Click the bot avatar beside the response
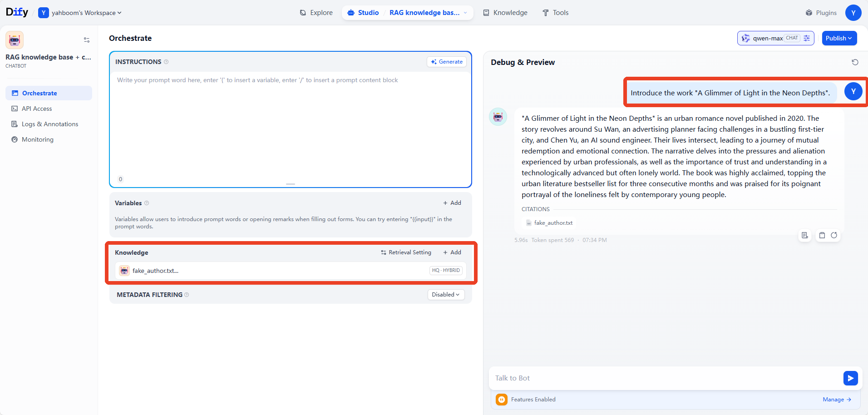The width and height of the screenshot is (868, 415). (x=498, y=117)
